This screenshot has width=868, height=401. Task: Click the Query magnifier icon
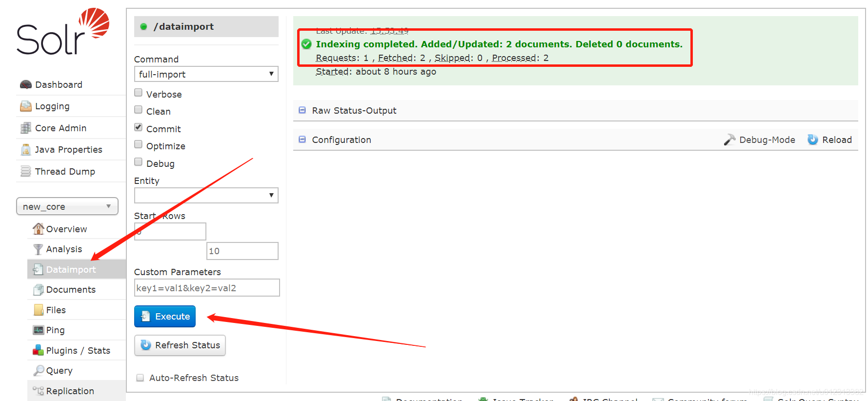[x=38, y=371]
